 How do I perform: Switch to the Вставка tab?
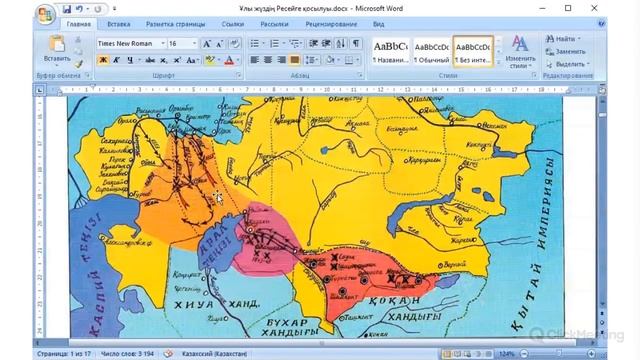119,24
